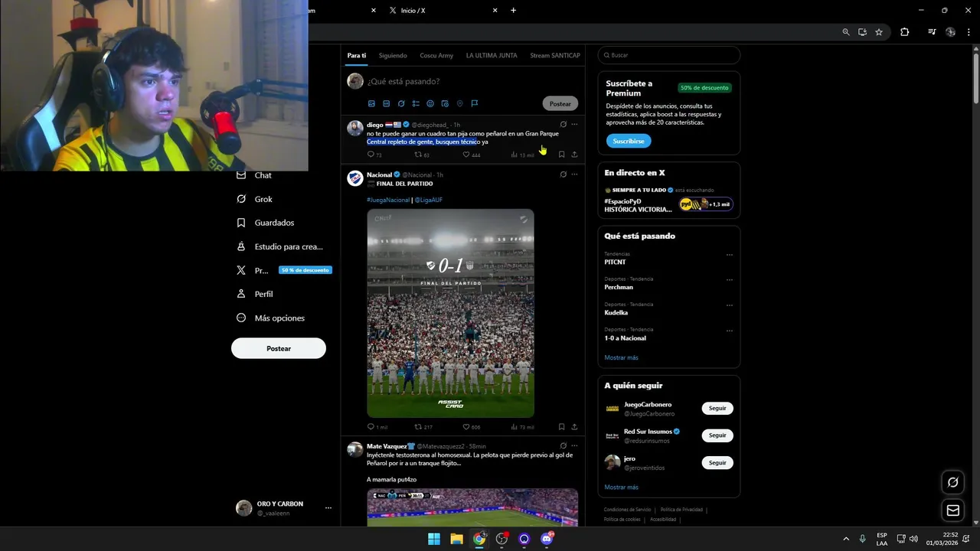
Task: Open floating messages envelope button
Action: tap(952, 510)
